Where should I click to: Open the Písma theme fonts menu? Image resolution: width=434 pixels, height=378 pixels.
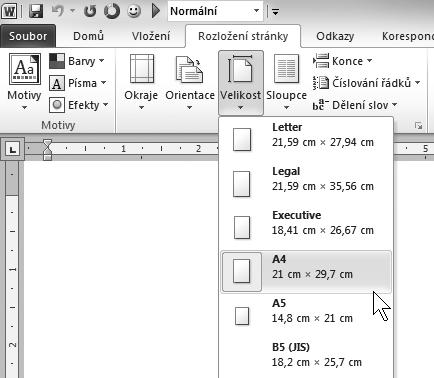pyautogui.click(x=78, y=83)
